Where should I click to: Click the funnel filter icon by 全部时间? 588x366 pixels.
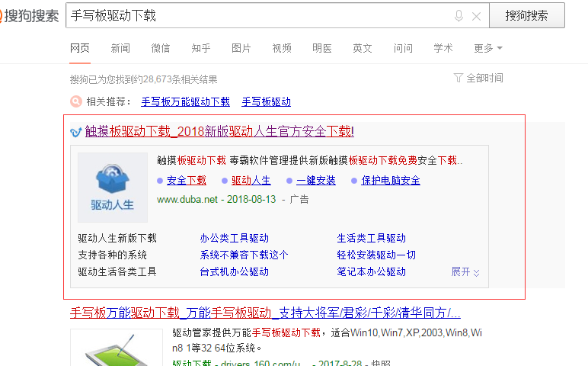458,78
